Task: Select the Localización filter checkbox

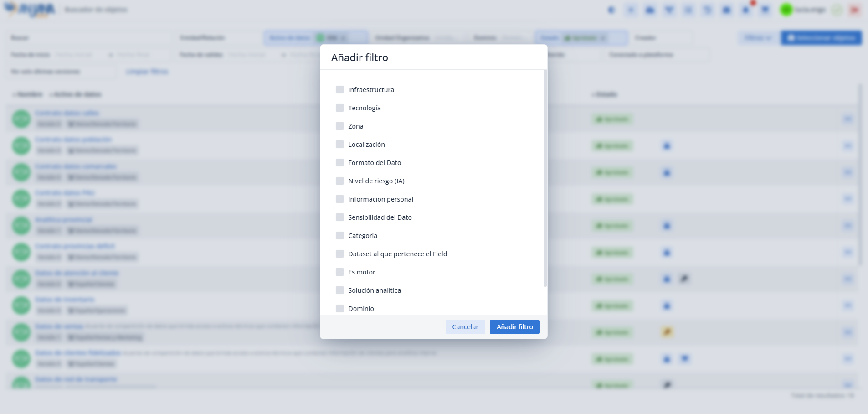Action: click(340, 145)
